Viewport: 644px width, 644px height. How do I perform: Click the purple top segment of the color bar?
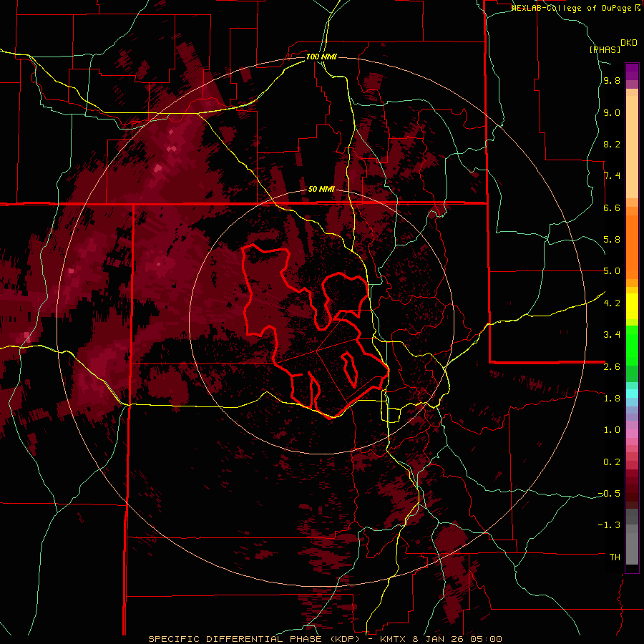pyautogui.click(x=632, y=72)
